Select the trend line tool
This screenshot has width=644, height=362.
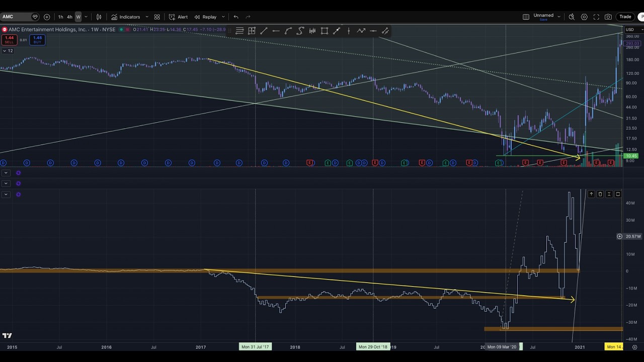click(264, 31)
